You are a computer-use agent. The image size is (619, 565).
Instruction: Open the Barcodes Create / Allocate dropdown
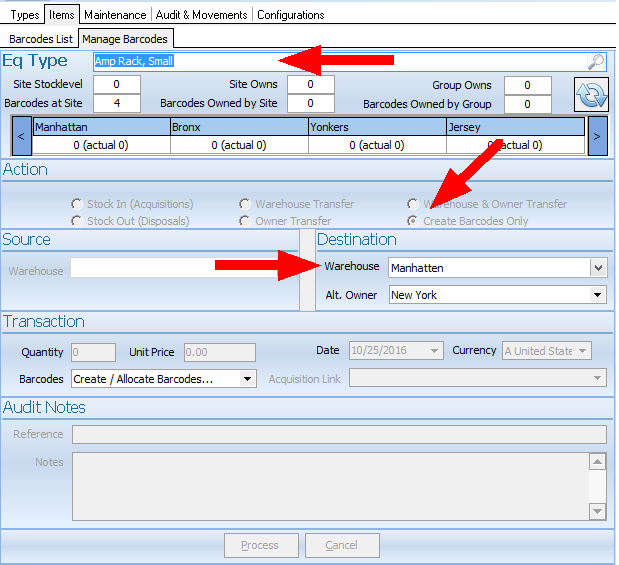(x=248, y=379)
